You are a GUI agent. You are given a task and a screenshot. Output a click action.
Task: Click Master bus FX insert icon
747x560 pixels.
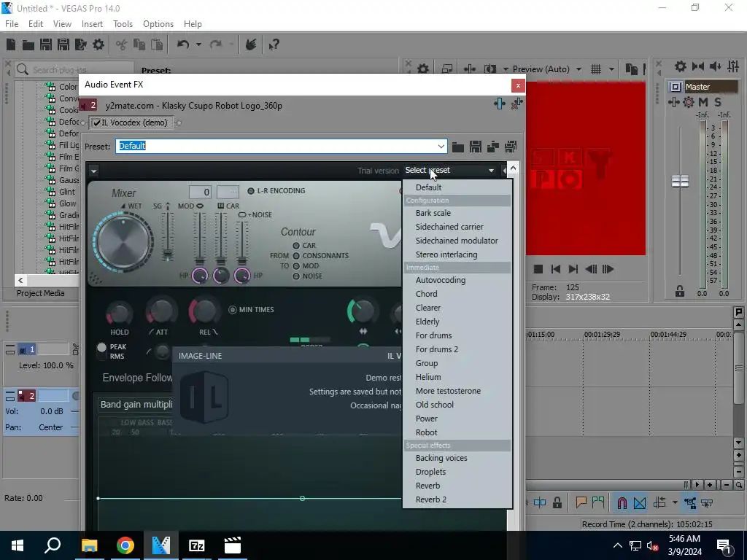673,102
